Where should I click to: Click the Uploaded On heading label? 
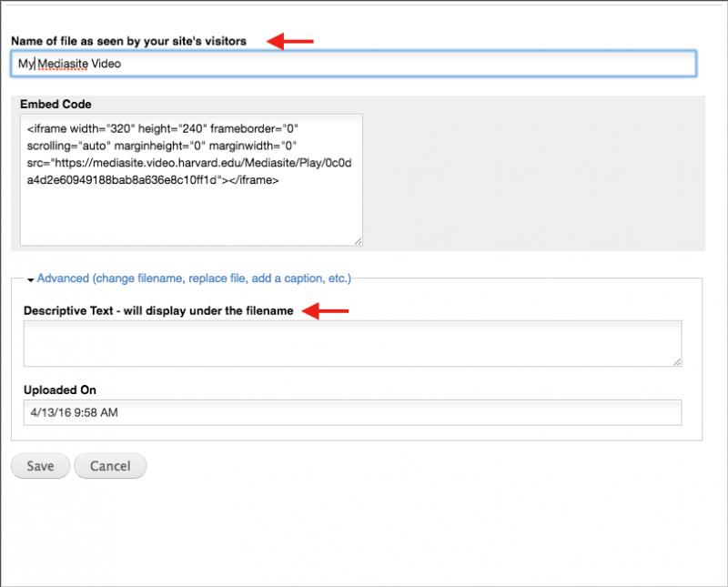(60, 390)
